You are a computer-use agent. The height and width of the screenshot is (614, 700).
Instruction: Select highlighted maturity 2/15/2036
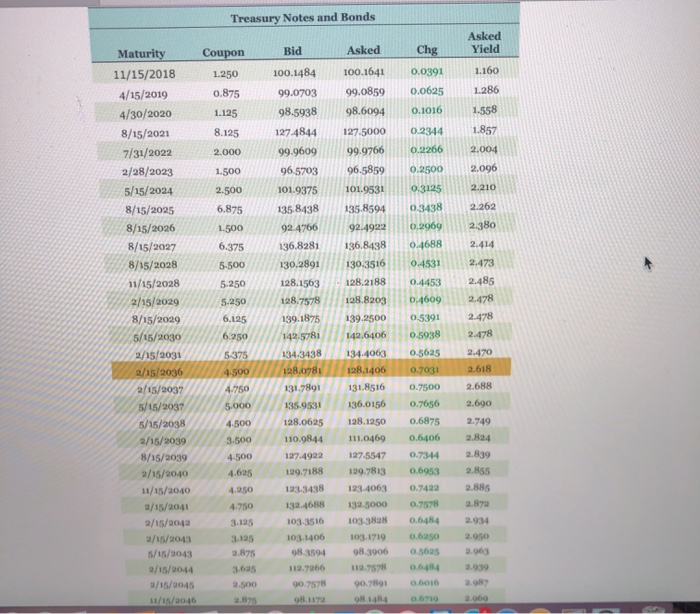tap(159, 372)
